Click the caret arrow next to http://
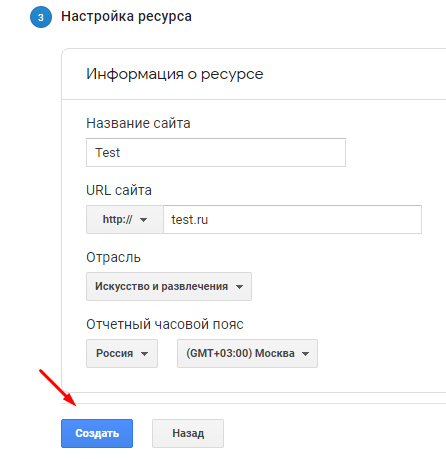The width and height of the screenshot is (446, 459). click(143, 220)
